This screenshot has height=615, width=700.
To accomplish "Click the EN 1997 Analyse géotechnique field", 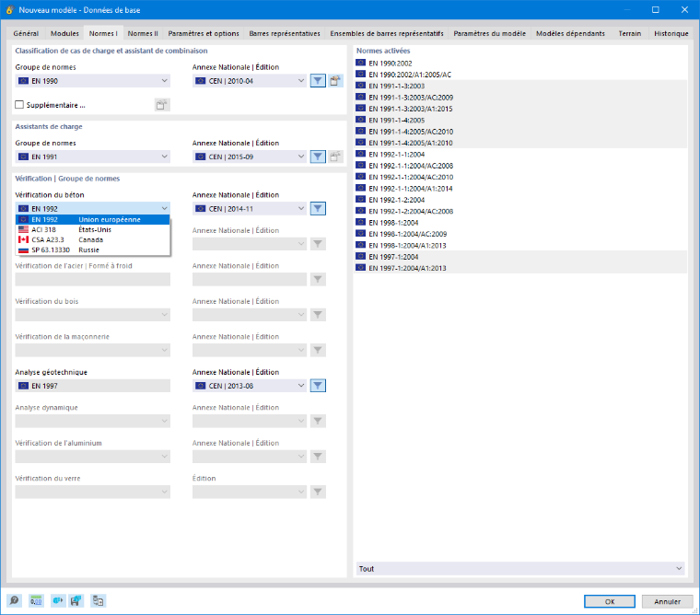I will click(93, 386).
